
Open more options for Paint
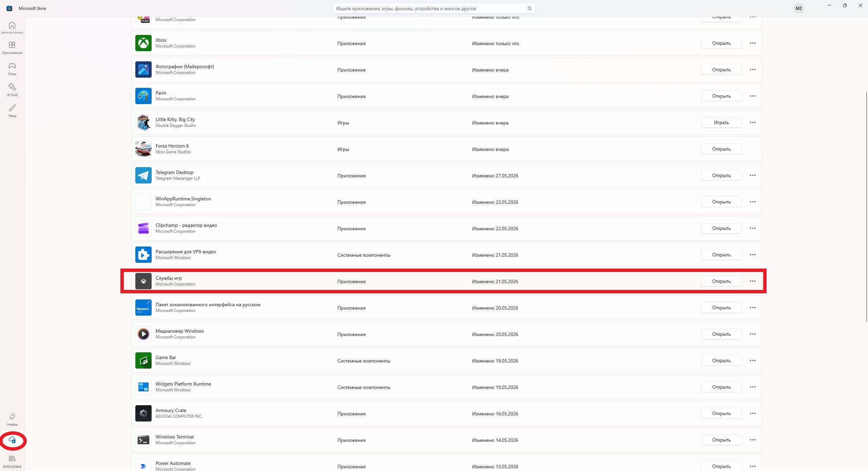(x=753, y=96)
